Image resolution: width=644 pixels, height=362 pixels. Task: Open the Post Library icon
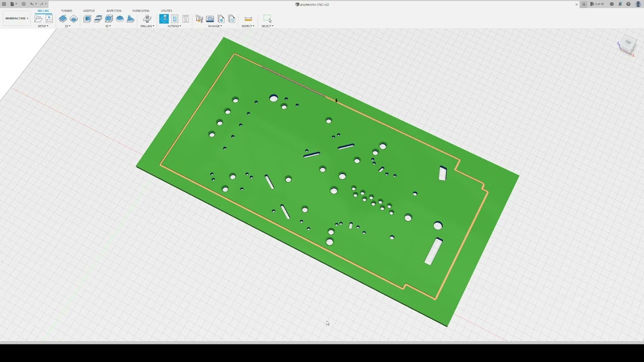pos(221,19)
